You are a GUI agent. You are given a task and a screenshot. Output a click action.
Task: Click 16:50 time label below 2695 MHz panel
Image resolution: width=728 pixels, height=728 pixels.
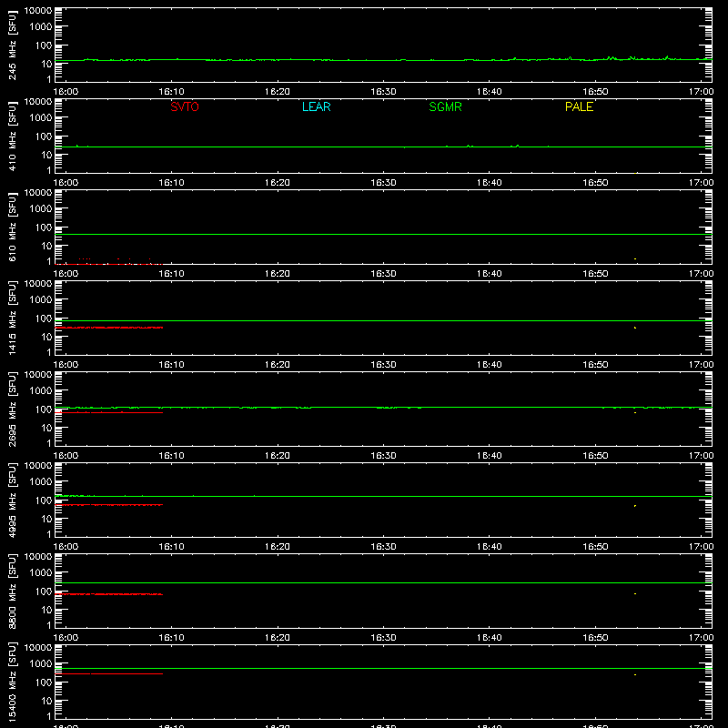pyautogui.click(x=595, y=456)
